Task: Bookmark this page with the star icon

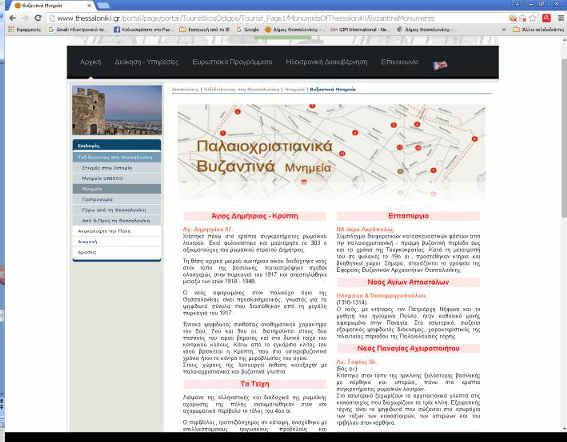Action: coord(533,18)
